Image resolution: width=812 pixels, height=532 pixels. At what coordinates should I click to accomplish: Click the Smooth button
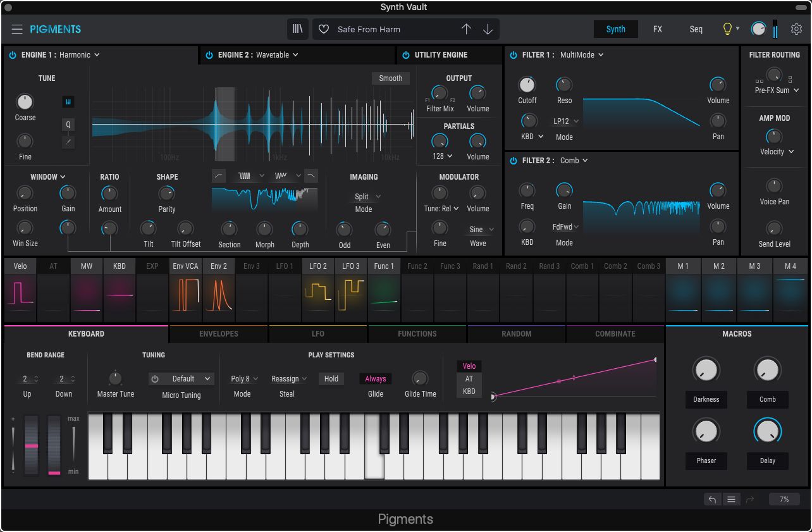[x=390, y=78]
